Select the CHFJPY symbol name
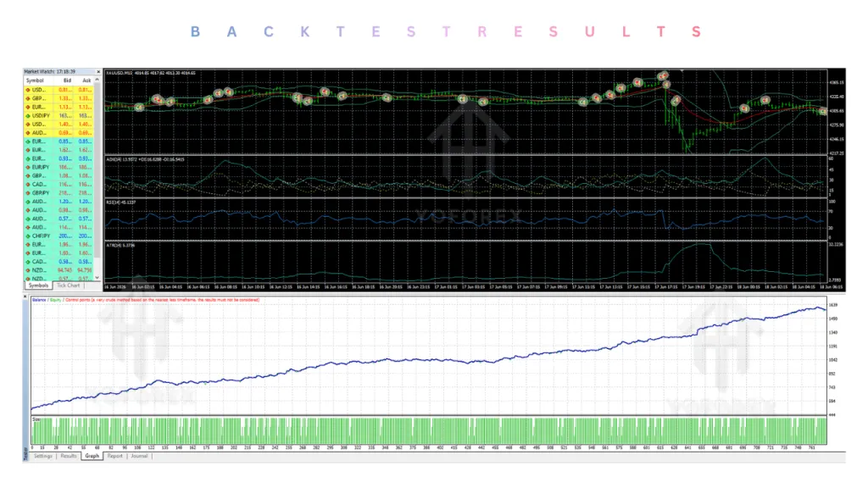The height and width of the screenshot is (488, 868). tap(41, 236)
